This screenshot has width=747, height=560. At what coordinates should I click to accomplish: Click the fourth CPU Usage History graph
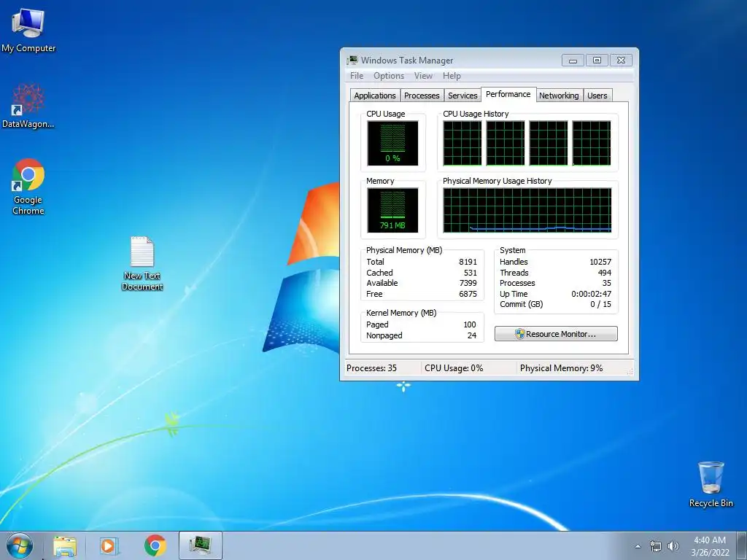point(591,144)
